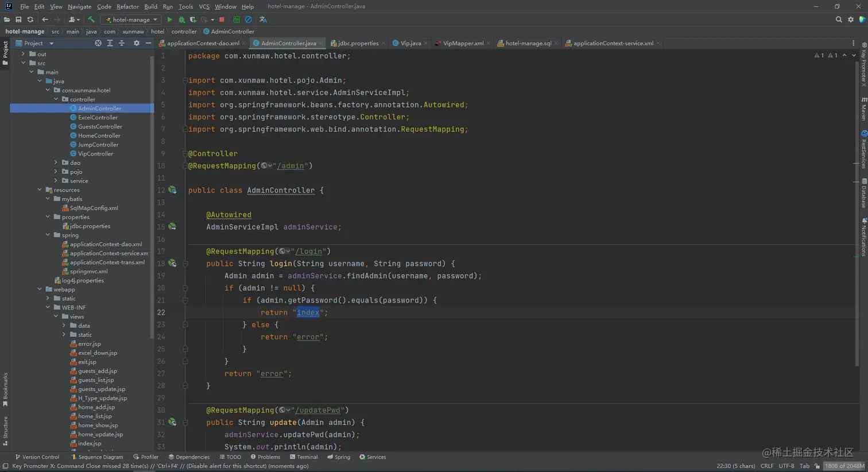Open the Services tool window
Screen dimensions: 868x472
click(373, 457)
